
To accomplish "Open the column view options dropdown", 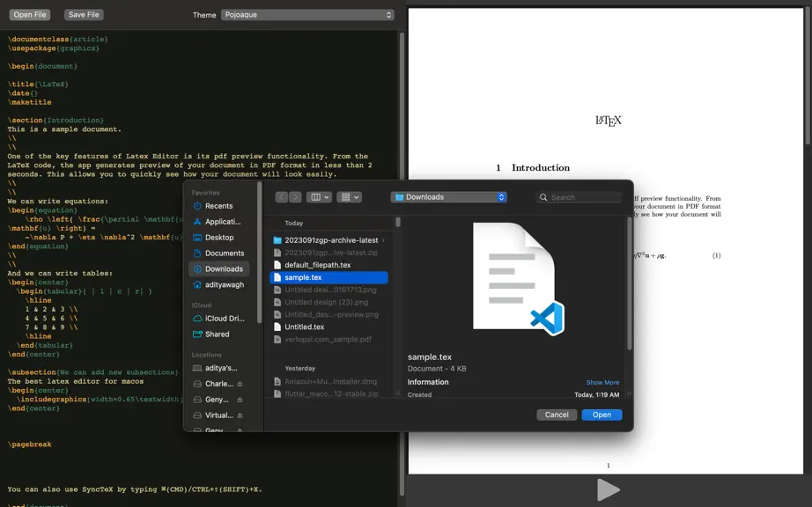I will pos(319,197).
